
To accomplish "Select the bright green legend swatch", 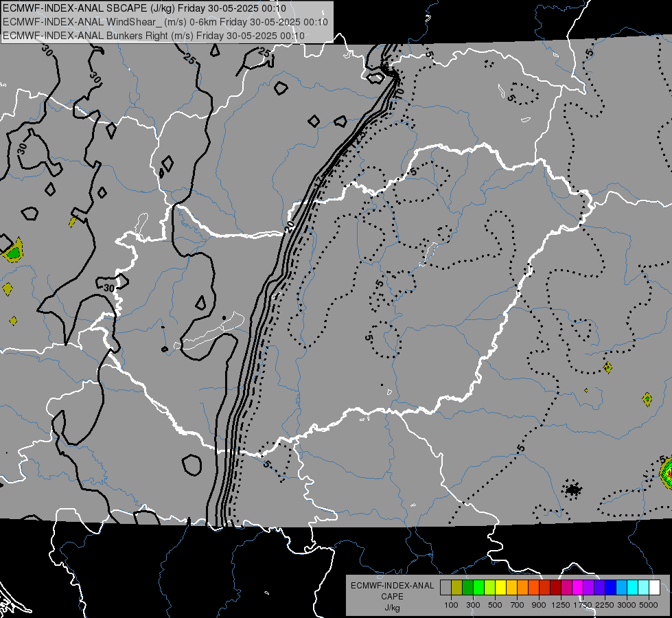I will [x=478, y=587].
